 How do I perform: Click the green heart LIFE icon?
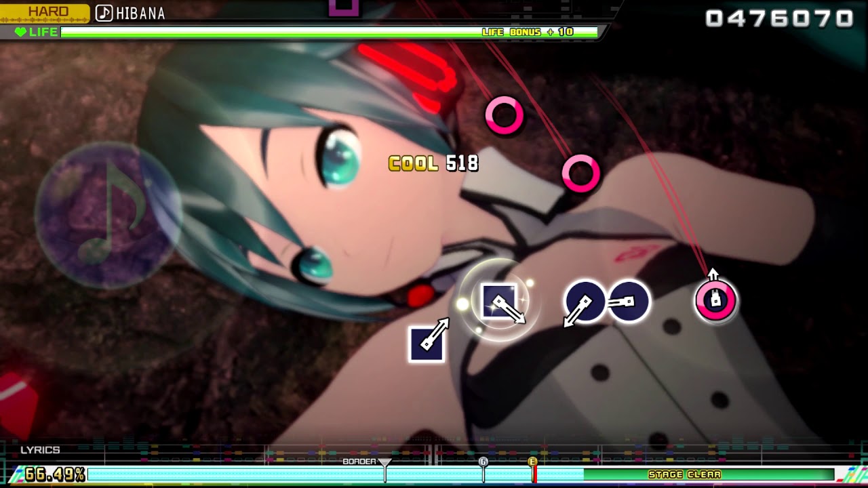tap(20, 32)
